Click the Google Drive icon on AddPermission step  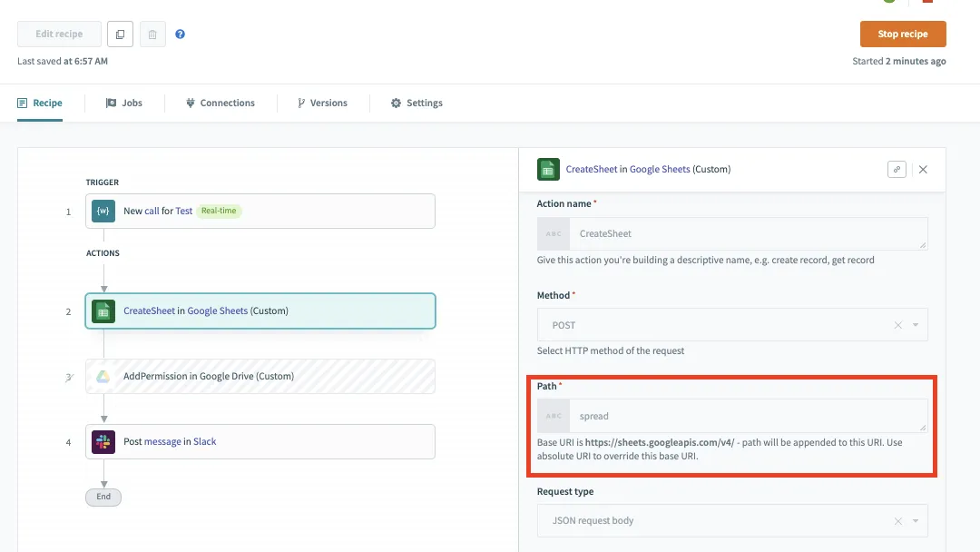pos(103,376)
